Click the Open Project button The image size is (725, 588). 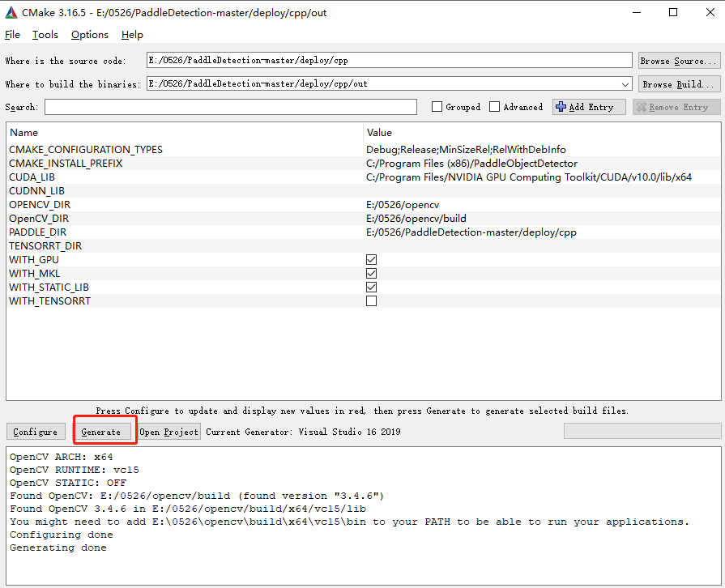(168, 432)
